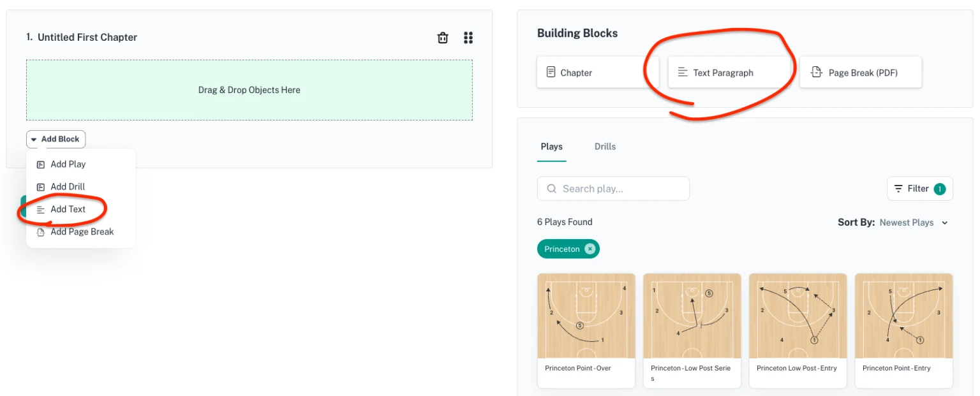Choose Add Play from menu
Viewport: 980px width, 396px height.
pos(68,164)
